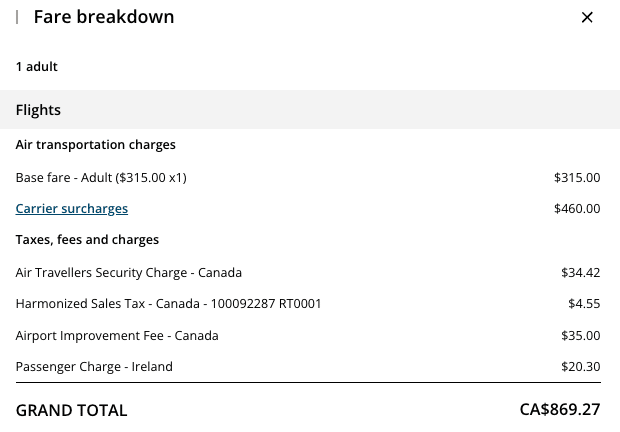Screen dimensions: 620x432
Task: Click the $315.00 base fare amount
Action: tap(577, 178)
